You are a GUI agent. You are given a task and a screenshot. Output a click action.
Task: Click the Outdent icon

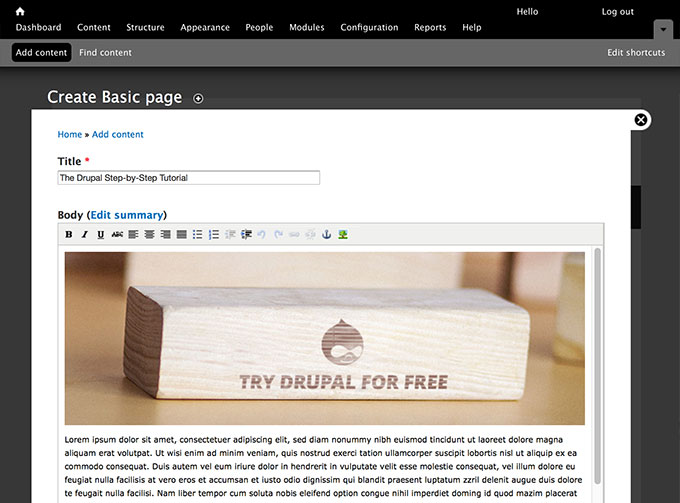(230, 235)
